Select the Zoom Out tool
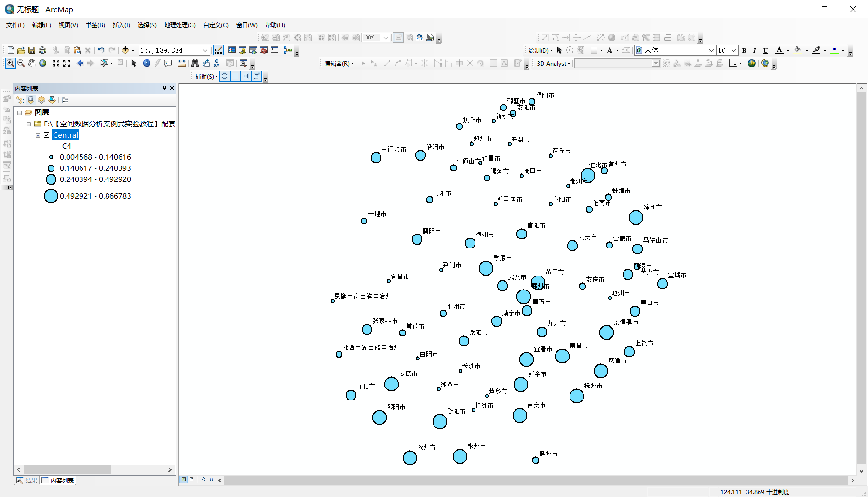This screenshot has width=868, height=497. point(21,63)
